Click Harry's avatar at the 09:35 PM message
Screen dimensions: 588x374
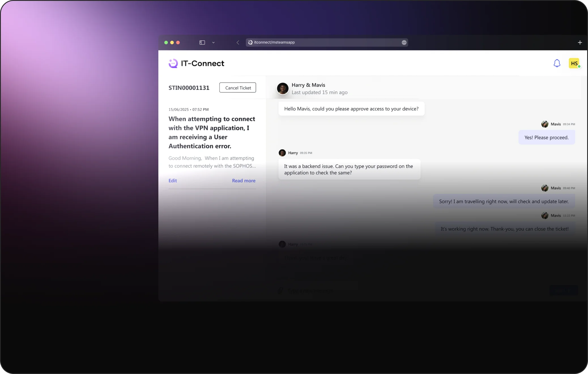(x=282, y=153)
